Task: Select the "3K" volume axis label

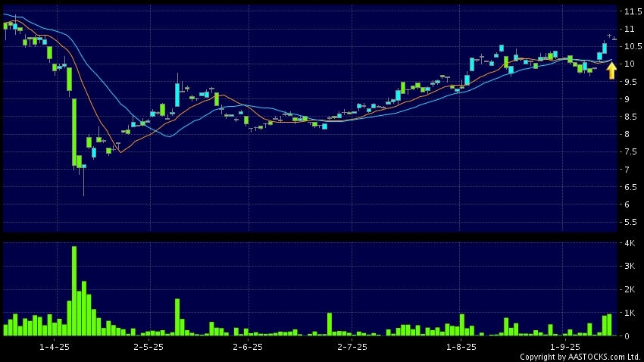Action: point(630,266)
